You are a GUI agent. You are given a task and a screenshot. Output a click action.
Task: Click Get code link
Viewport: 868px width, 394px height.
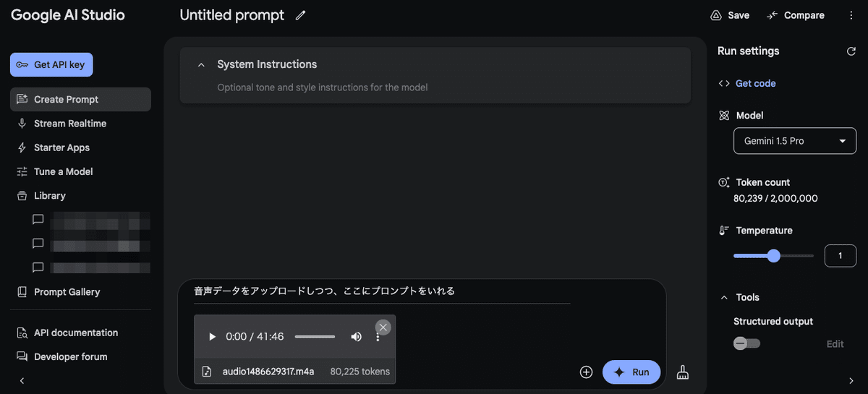pos(755,83)
